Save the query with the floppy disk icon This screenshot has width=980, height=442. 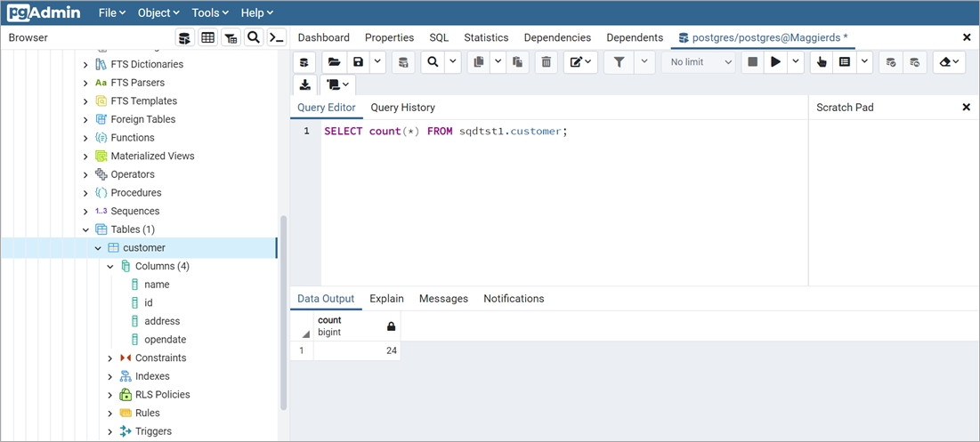click(x=358, y=61)
